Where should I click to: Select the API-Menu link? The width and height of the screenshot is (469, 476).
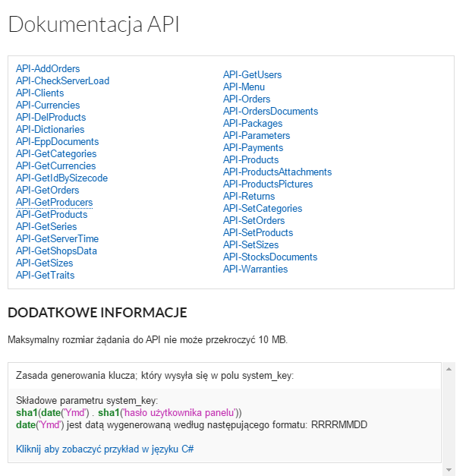pyautogui.click(x=244, y=87)
